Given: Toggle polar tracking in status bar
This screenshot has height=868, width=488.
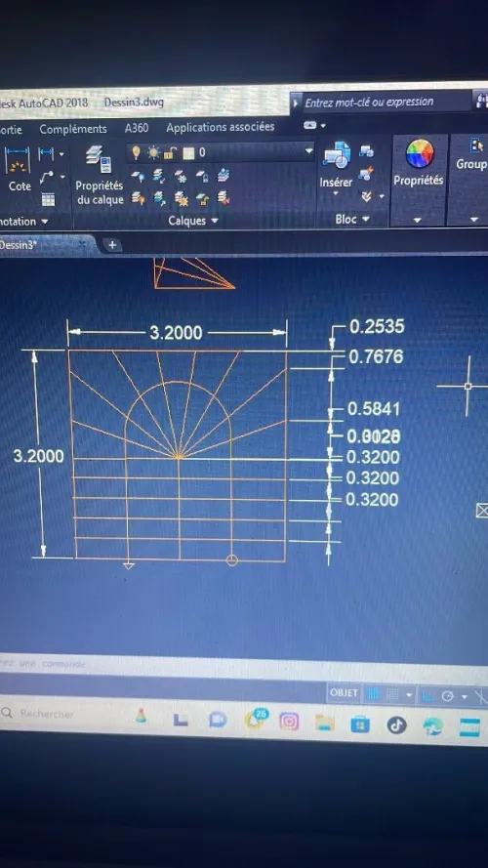Looking at the screenshot, I should 448,696.
